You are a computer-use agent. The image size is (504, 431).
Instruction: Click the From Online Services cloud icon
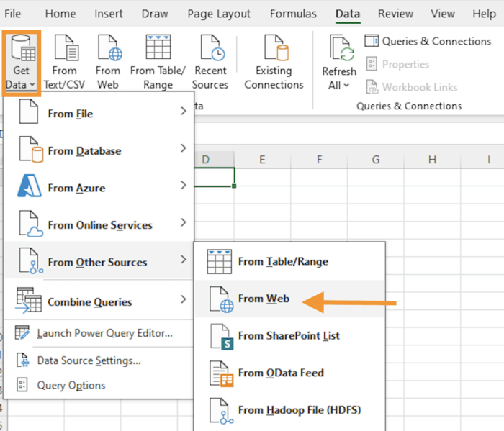tap(31, 224)
